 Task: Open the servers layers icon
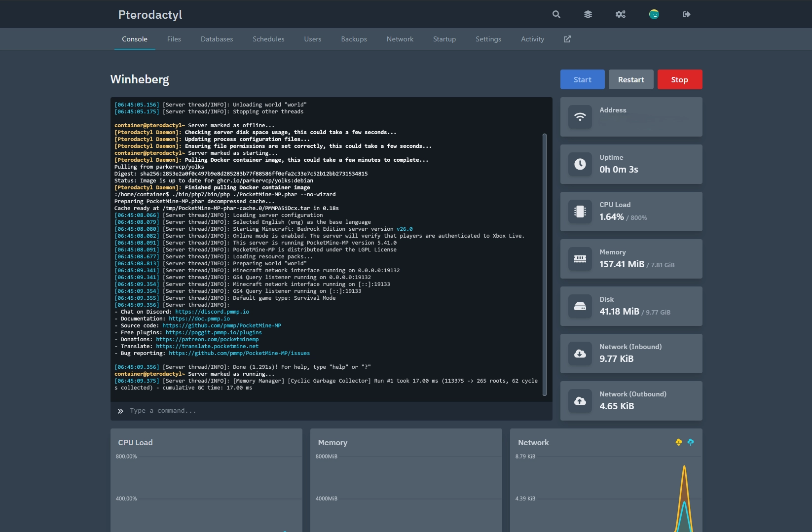[588, 14]
